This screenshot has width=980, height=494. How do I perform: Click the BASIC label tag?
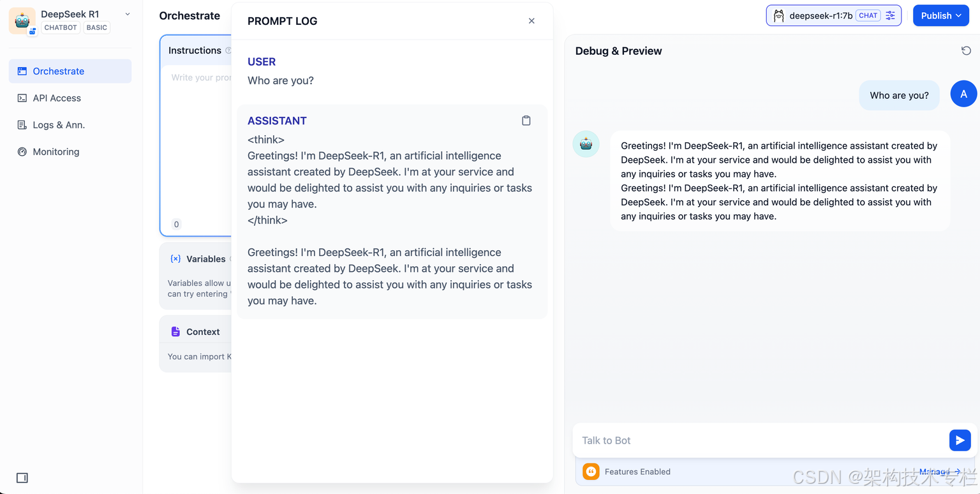tap(96, 27)
